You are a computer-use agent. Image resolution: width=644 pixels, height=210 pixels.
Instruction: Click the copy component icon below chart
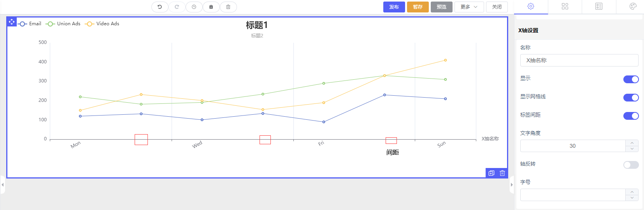[x=491, y=173]
